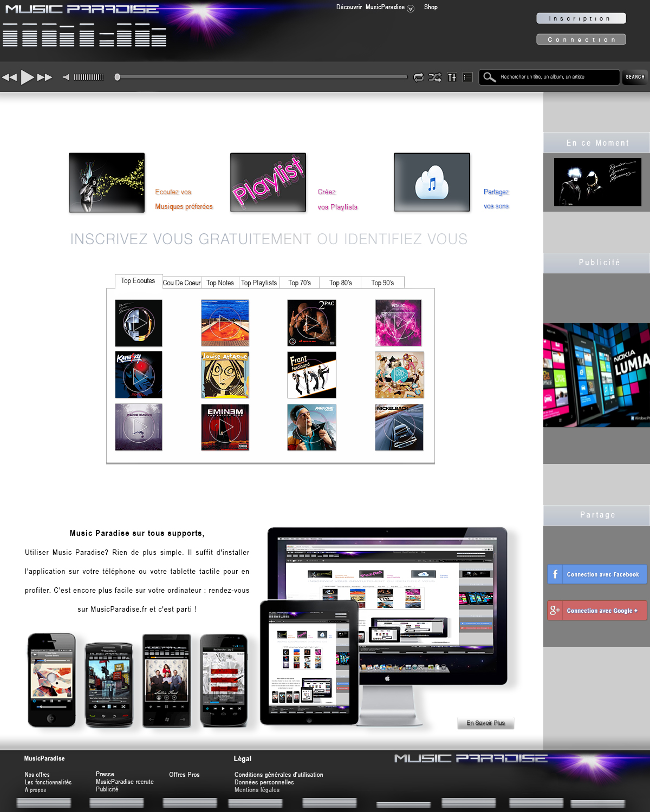Play the 2Pac album cover
Image resolution: width=650 pixels, height=812 pixels.
coord(311,323)
